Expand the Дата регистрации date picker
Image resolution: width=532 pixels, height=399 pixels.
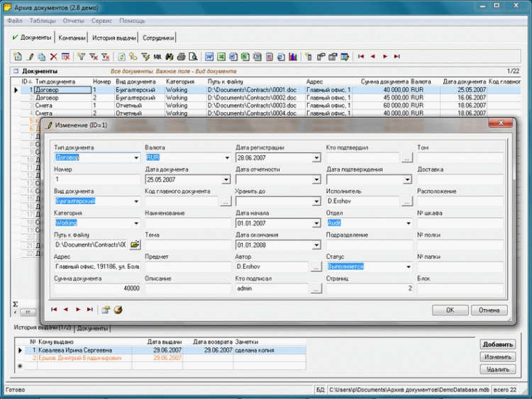tap(316, 158)
